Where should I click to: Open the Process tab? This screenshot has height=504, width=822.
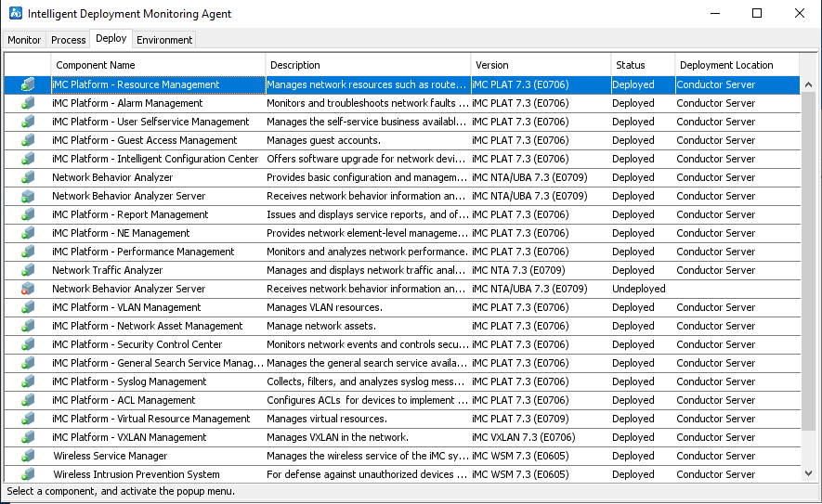pos(68,40)
